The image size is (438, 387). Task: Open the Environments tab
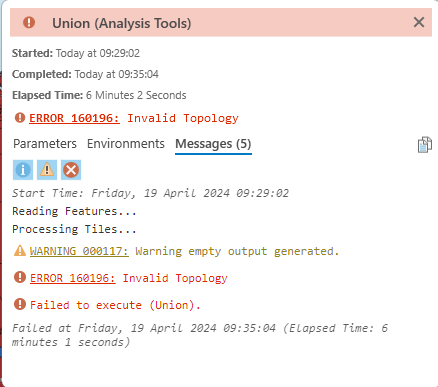(126, 144)
